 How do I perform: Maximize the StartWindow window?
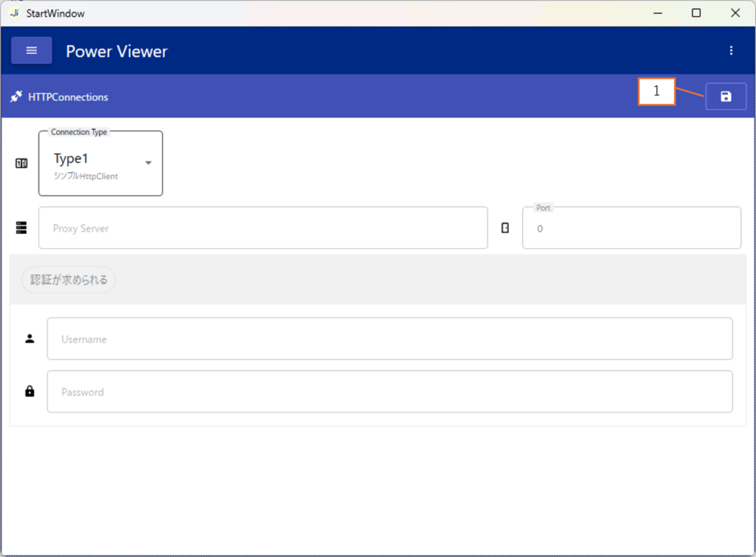[x=696, y=13]
